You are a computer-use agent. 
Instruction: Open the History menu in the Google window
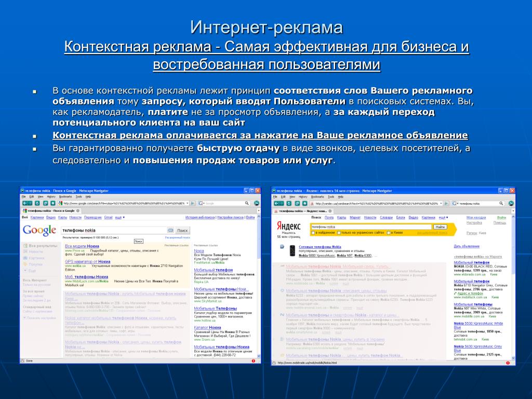[x=51, y=196]
